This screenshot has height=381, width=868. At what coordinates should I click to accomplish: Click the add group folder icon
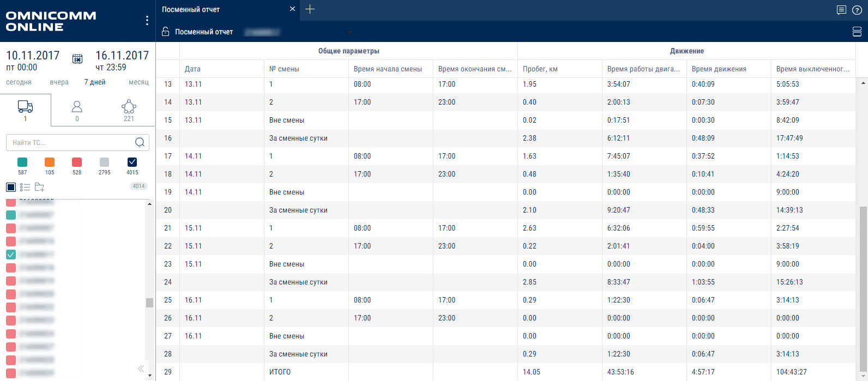tap(39, 187)
